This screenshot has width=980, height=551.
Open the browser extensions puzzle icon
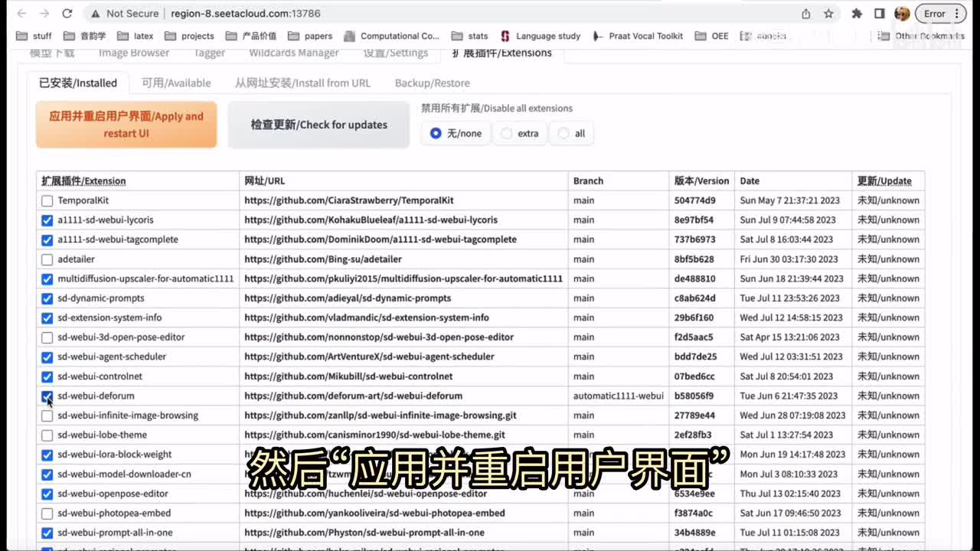tap(857, 14)
